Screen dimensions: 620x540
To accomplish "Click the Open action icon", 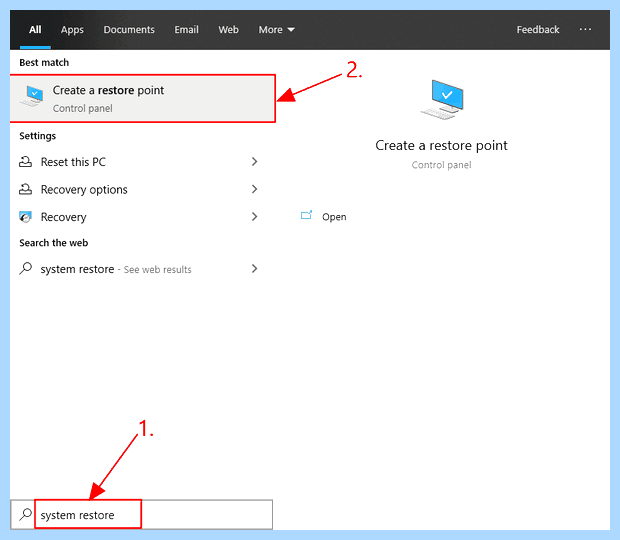I will click(306, 215).
